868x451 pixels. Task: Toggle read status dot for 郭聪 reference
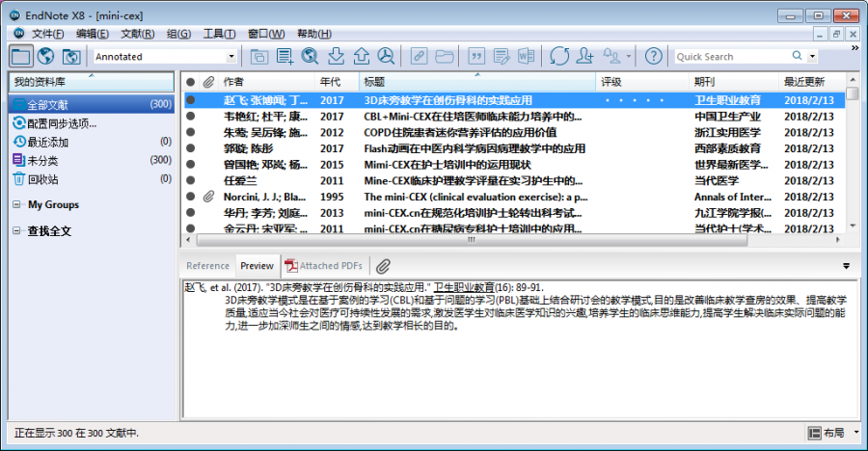[191, 148]
